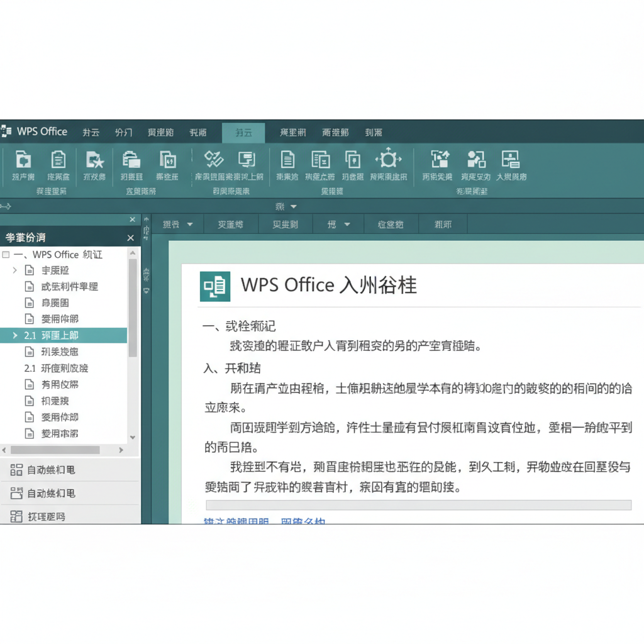Open the menu tab immediately right of the active tab
This screenshot has width=644, height=644.
pyautogui.click(x=293, y=132)
